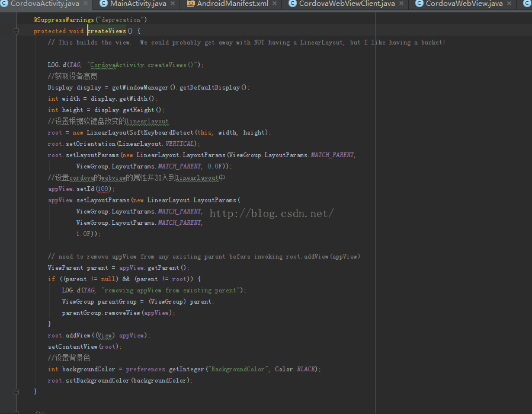Image resolution: width=532 pixels, height=414 pixels.
Task: Click the class icon on CordovaActivity.java tab
Action: pos(4,4)
